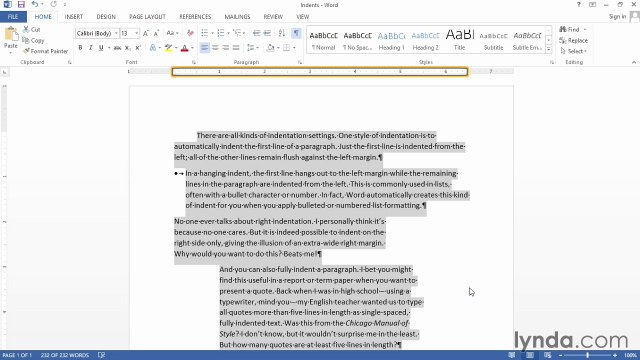The height and width of the screenshot is (360, 640).
Task: Click the Save icon in quick access toolbar
Action: pos(21,4)
